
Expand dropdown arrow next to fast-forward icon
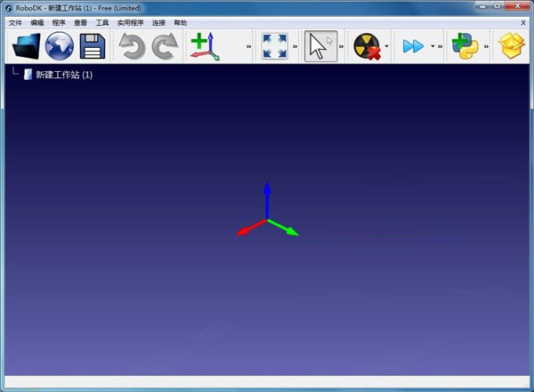click(432, 46)
